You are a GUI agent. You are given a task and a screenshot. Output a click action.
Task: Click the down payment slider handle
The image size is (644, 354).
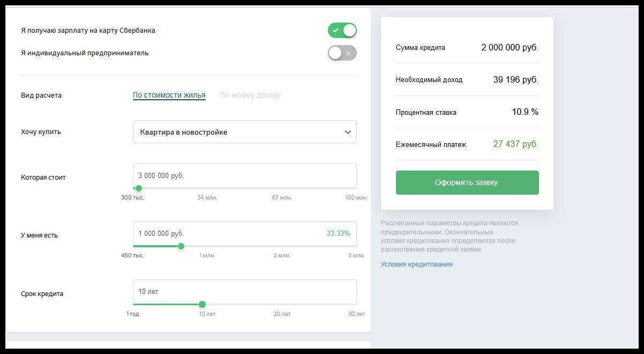[x=181, y=246]
